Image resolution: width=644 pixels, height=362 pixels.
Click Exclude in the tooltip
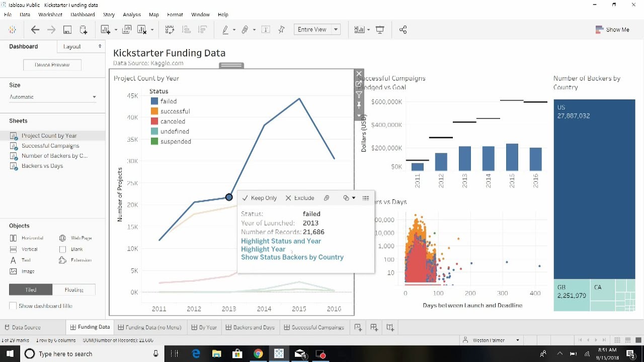point(299,198)
